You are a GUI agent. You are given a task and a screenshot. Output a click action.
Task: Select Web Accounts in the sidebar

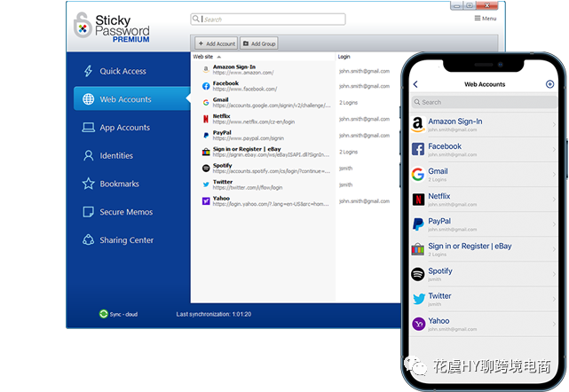131,98
